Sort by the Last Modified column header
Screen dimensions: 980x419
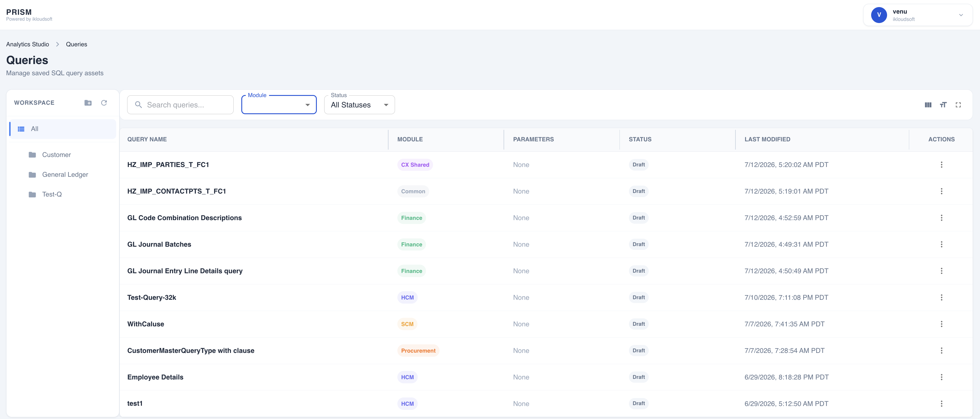[767, 139]
